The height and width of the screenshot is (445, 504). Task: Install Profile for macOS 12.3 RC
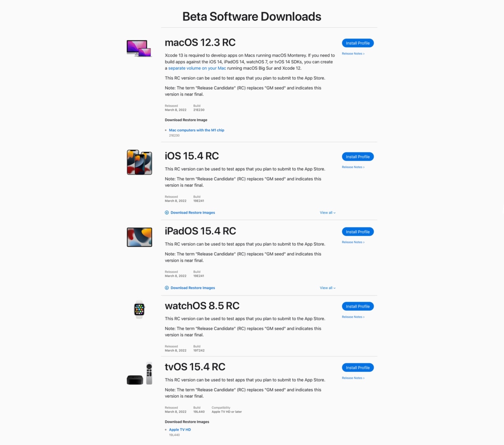point(357,43)
